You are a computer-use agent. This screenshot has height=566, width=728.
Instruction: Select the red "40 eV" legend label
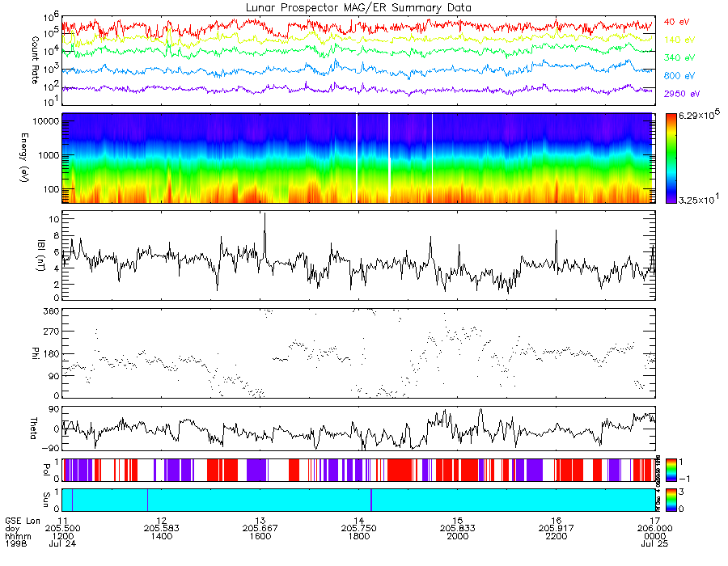[x=676, y=22]
